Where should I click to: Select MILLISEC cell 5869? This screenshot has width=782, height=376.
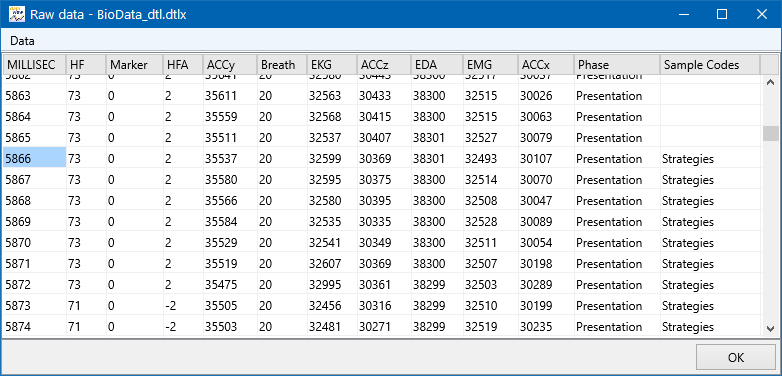pyautogui.click(x=34, y=221)
